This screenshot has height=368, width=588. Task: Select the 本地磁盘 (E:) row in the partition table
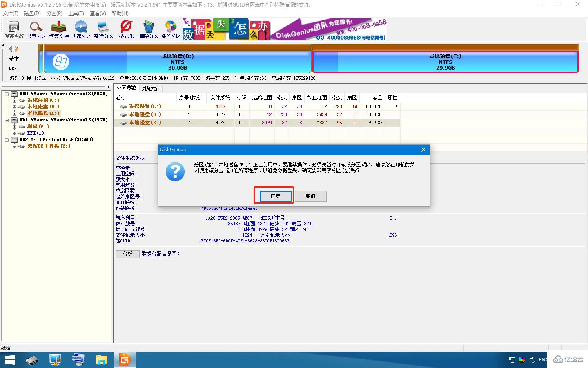click(x=256, y=123)
